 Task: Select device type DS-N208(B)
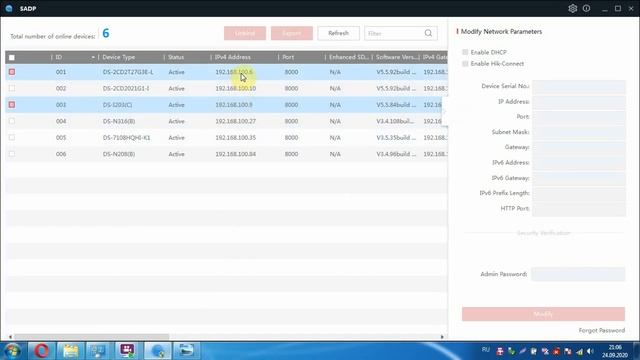point(119,154)
